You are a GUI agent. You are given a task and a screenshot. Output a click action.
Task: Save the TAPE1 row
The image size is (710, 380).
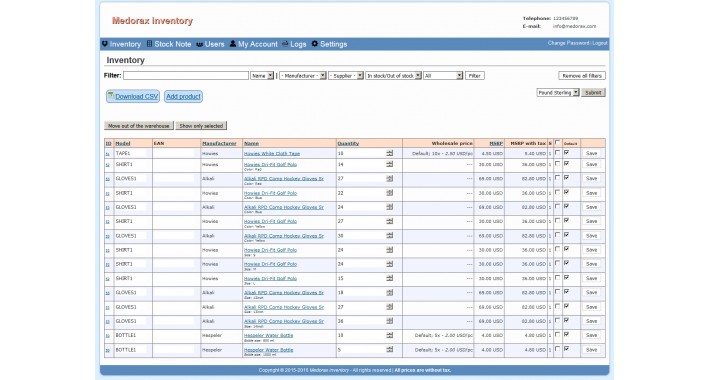(591, 153)
